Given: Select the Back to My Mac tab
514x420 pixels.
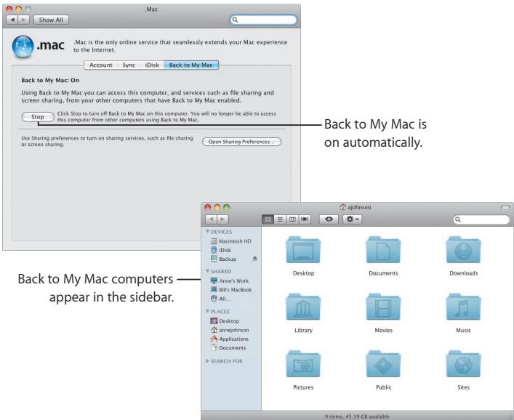Looking at the screenshot, I should [191, 65].
